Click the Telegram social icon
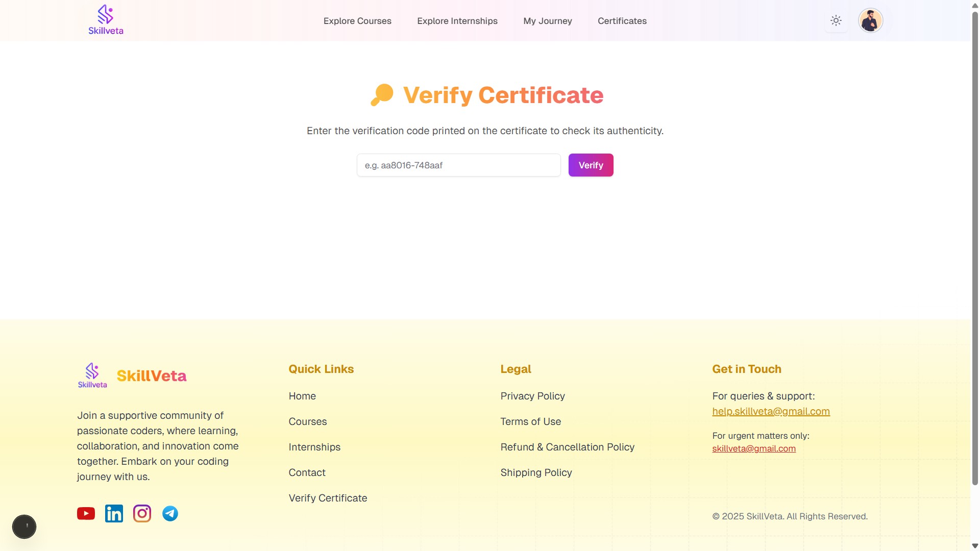This screenshot has height=551, width=980. click(170, 513)
